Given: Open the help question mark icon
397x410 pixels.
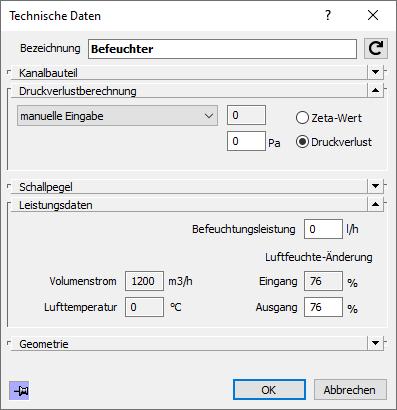Looking at the screenshot, I should (x=328, y=15).
